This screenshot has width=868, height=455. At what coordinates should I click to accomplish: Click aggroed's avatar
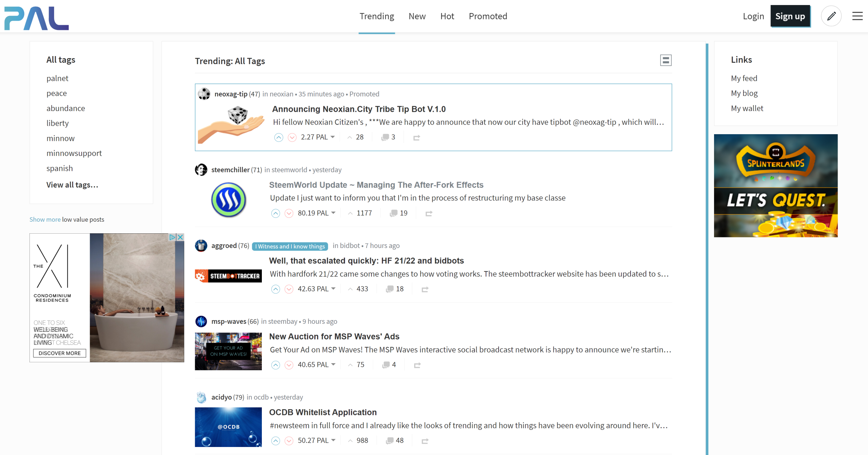[201, 245]
